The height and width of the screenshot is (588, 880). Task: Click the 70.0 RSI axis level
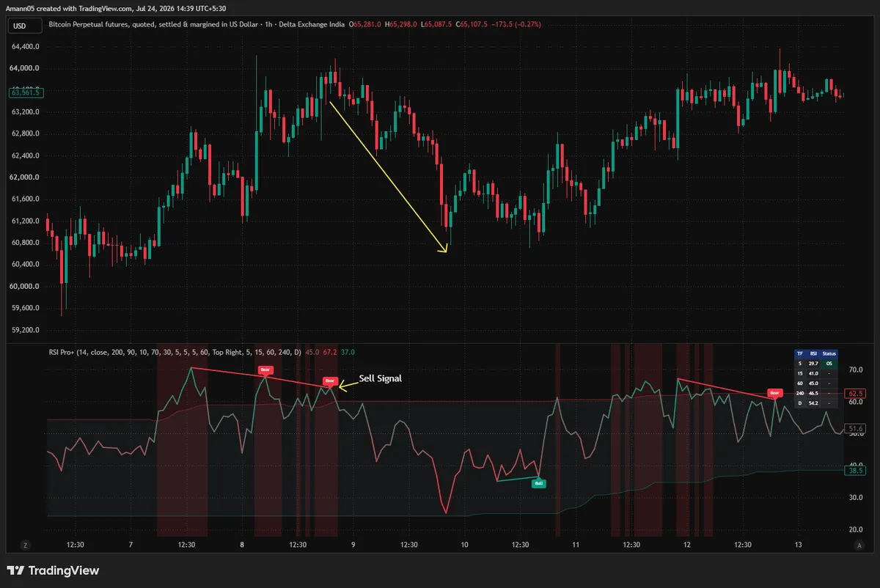[x=857, y=371]
